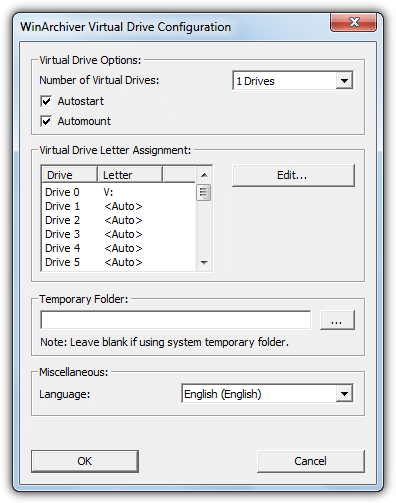Click the drive list scroll down arrow

coord(204,263)
